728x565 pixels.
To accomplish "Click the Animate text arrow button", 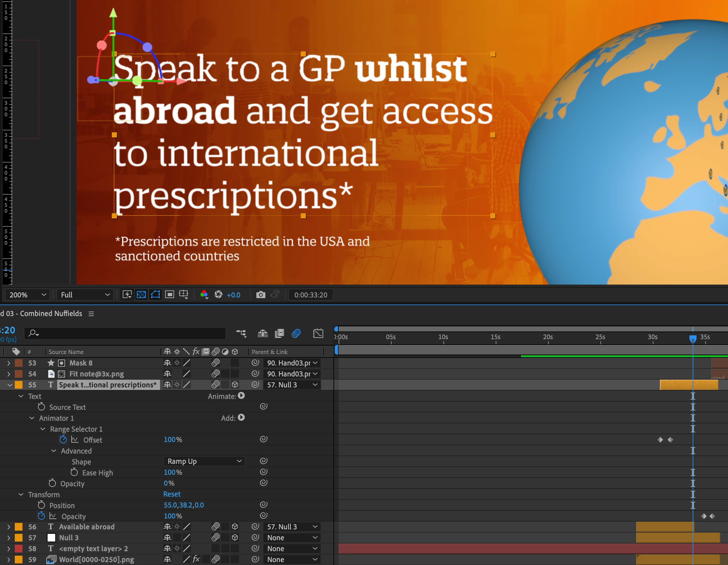I will tap(241, 396).
